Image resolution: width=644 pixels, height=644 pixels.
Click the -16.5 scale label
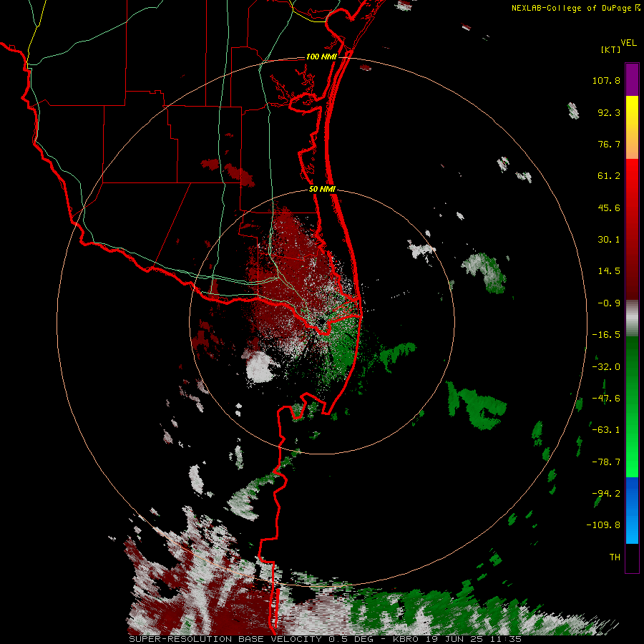pos(606,335)
